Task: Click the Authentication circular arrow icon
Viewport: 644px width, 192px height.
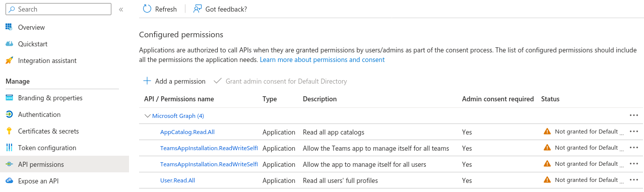Action: click(x=9, y=114)
